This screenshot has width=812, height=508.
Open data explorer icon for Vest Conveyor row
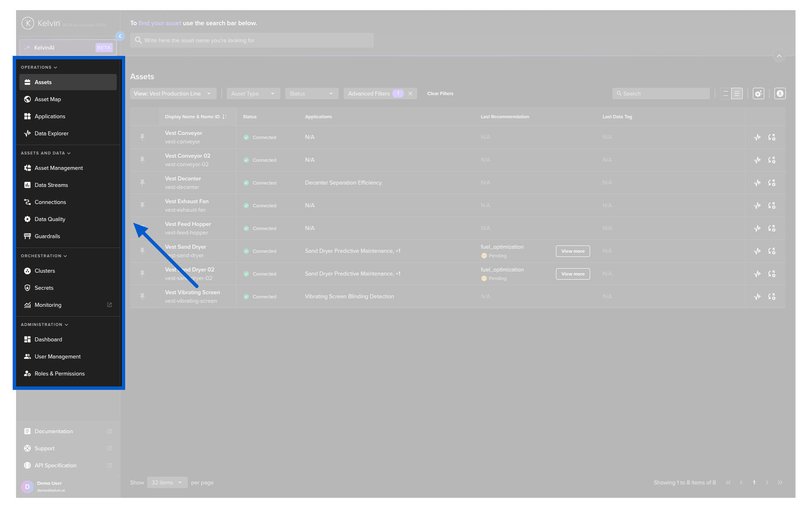757,137
